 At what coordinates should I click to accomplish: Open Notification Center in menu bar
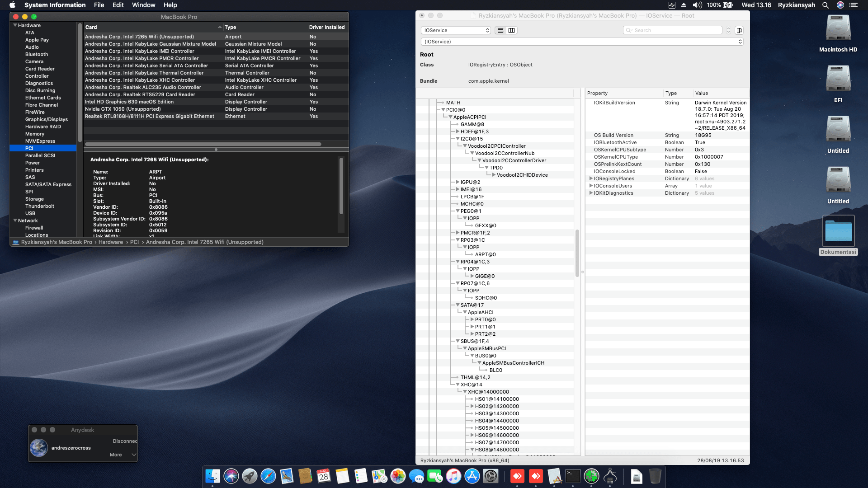854,5
